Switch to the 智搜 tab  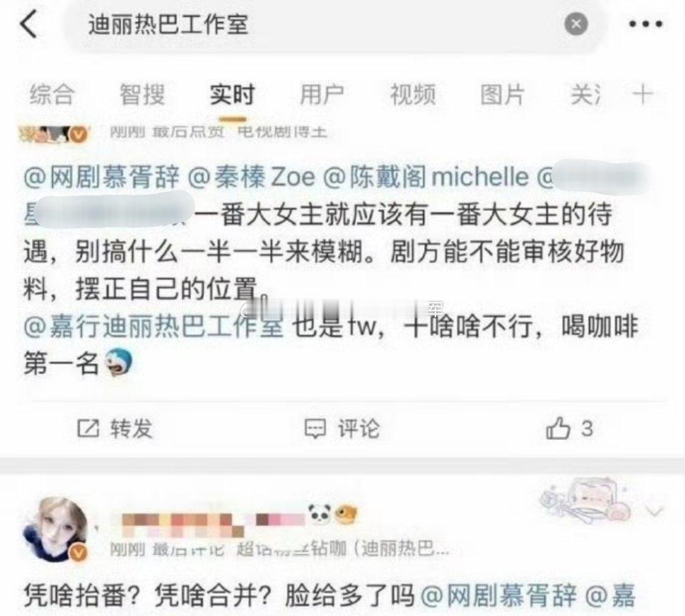142,94
